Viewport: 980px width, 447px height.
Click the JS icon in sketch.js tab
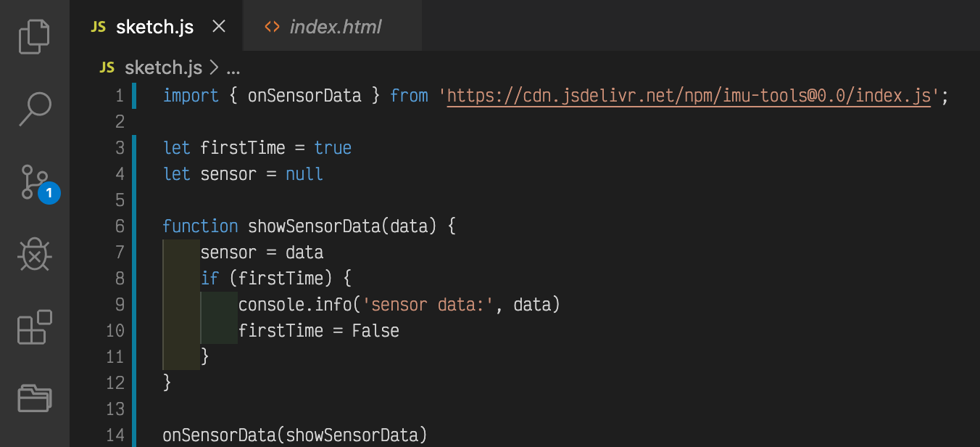pyautogui.click(x=98, y=27)
